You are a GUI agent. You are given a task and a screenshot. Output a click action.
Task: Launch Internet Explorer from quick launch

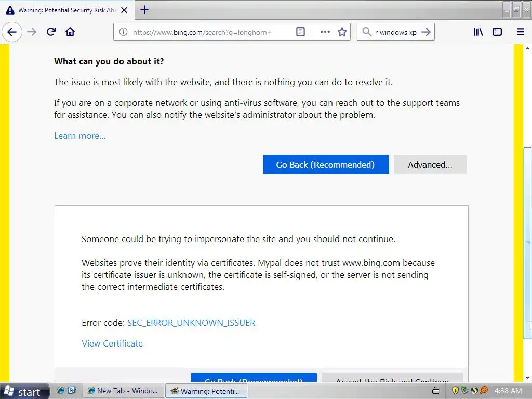tap(61, 391)
